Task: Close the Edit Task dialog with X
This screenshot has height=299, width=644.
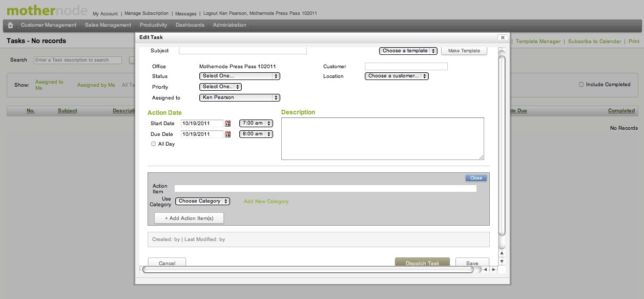Action: click(x=502, y=37)
